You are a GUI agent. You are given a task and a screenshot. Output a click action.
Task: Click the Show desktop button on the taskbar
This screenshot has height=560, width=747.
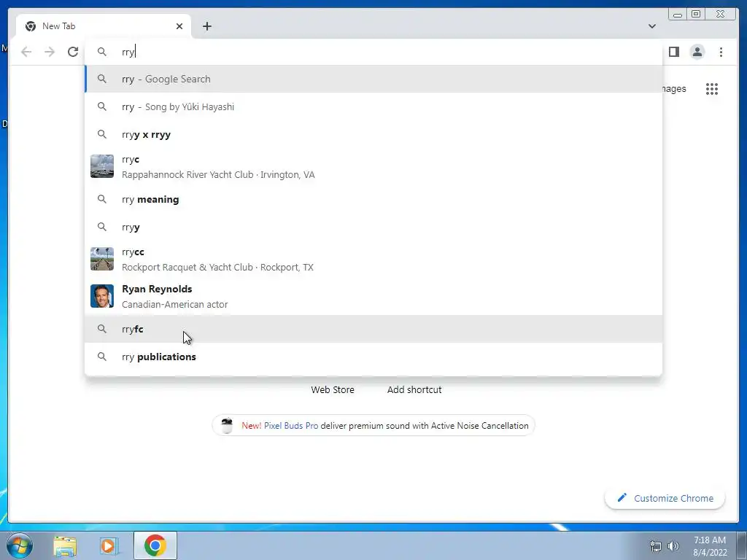(742, 545)
